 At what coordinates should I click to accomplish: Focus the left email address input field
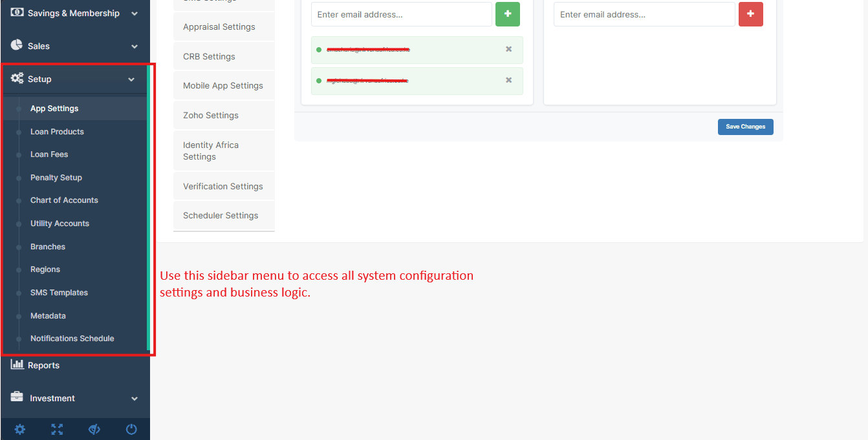(402, 14)
